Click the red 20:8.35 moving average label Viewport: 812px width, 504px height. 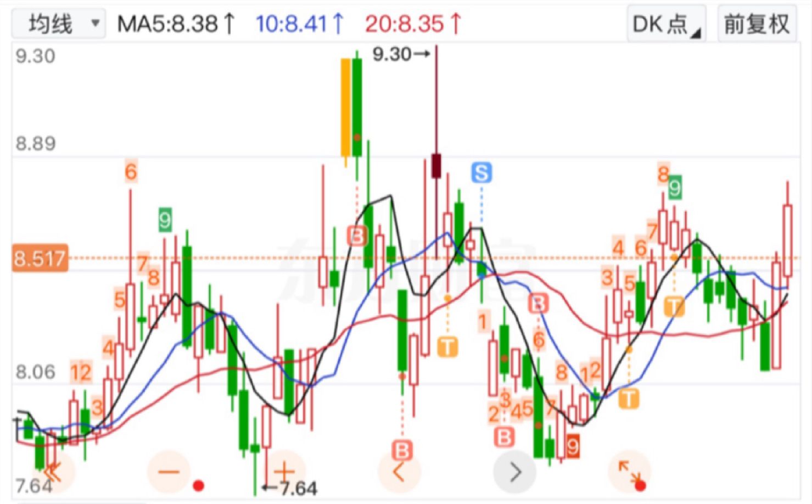tap(414, 24)
